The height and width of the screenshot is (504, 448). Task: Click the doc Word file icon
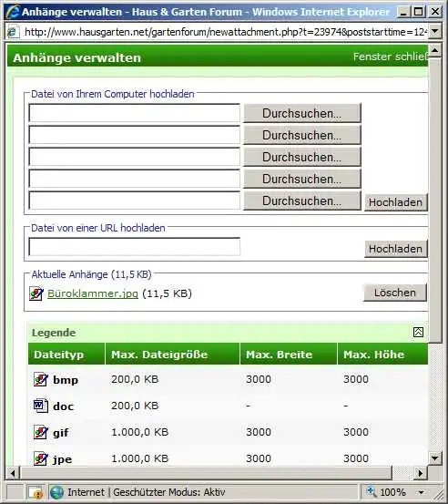point(41,406)
